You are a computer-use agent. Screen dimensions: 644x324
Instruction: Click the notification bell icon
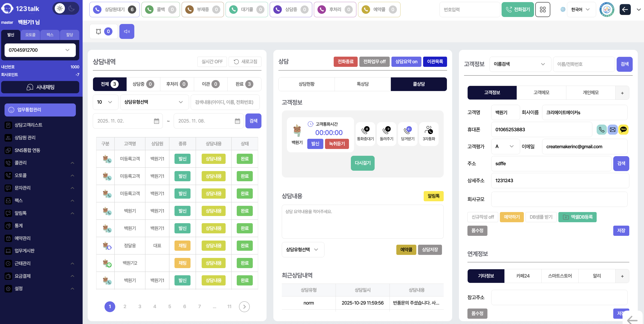pyautogui.click(x=98, y=32)
